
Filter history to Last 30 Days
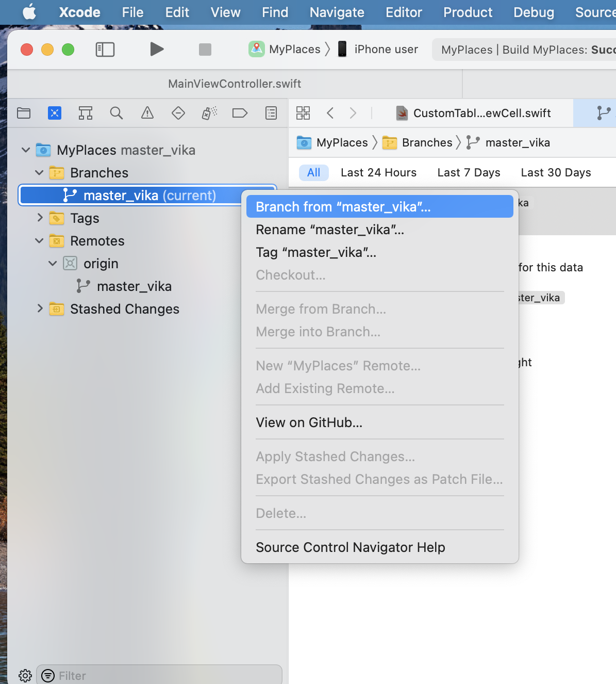[556, 172]
